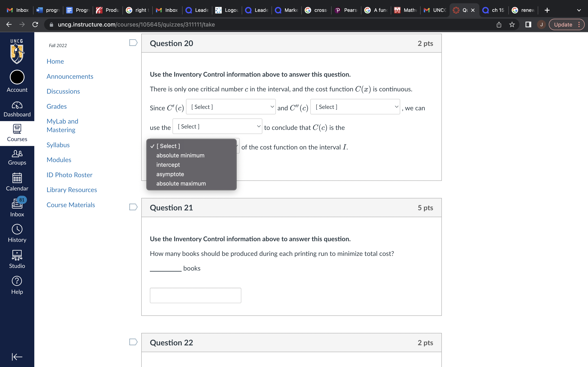Flag Question 21 for review
The width and height of the screenshot is (588, 367).
[133, 207]
